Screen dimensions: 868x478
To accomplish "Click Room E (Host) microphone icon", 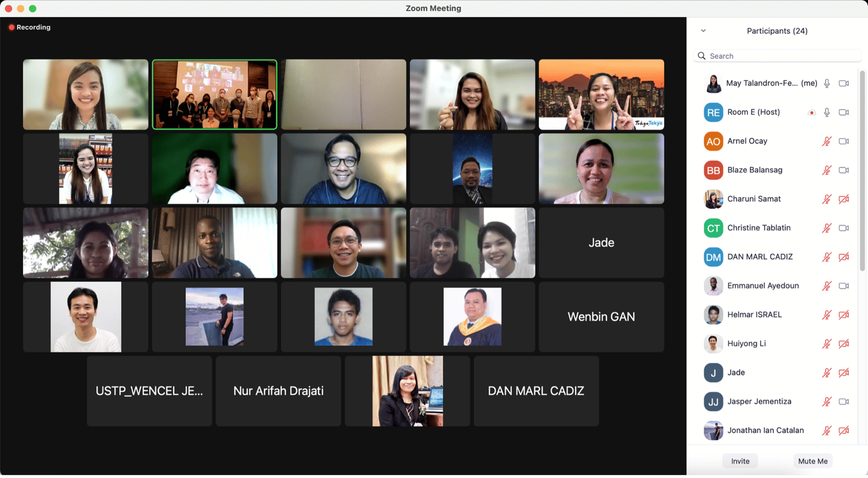I will (x=827, y=112).
